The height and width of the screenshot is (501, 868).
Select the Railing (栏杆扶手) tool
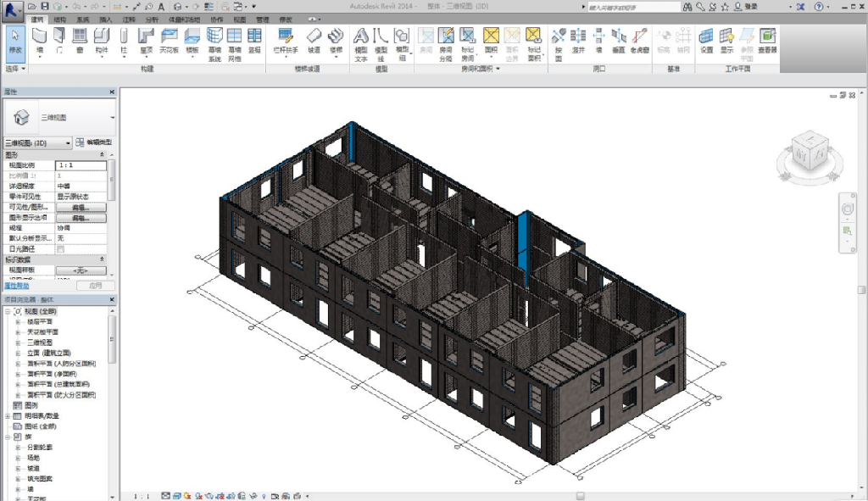pos(286,42)
